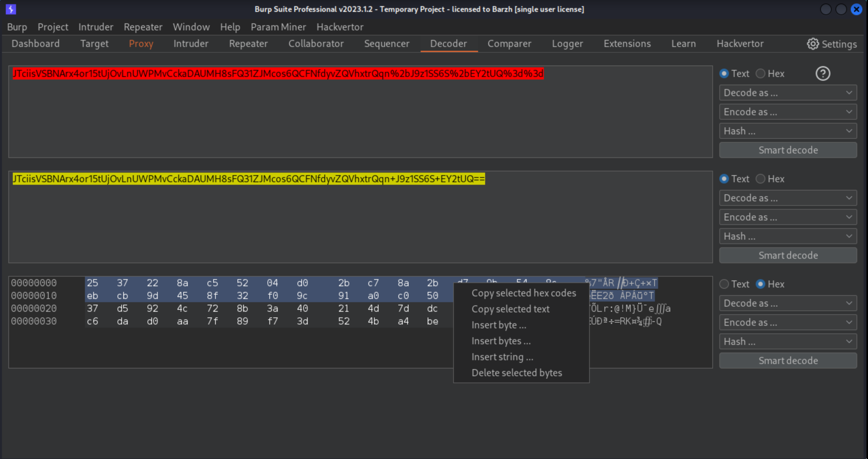Image resolution: width=868 pixels, height=459 pixels.
Task: Expand 'Encode as' dropdown in third panel
Action: click(788, 323)
